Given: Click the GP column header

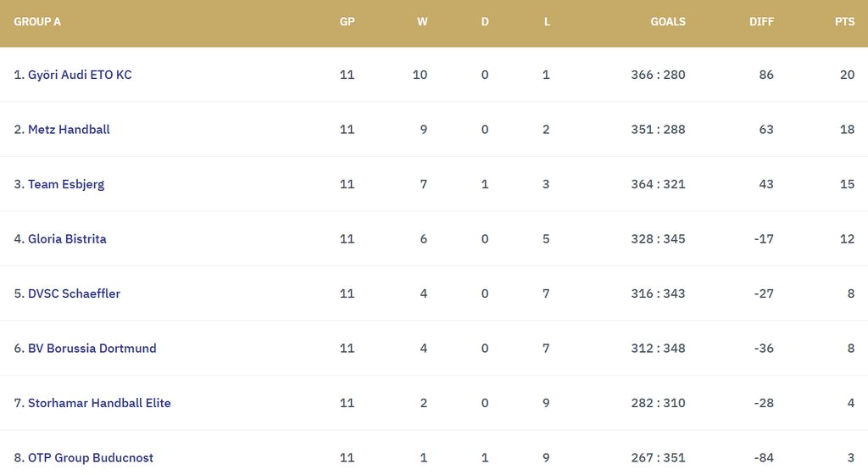Looking at the screenshot, I should coord(347,22).
